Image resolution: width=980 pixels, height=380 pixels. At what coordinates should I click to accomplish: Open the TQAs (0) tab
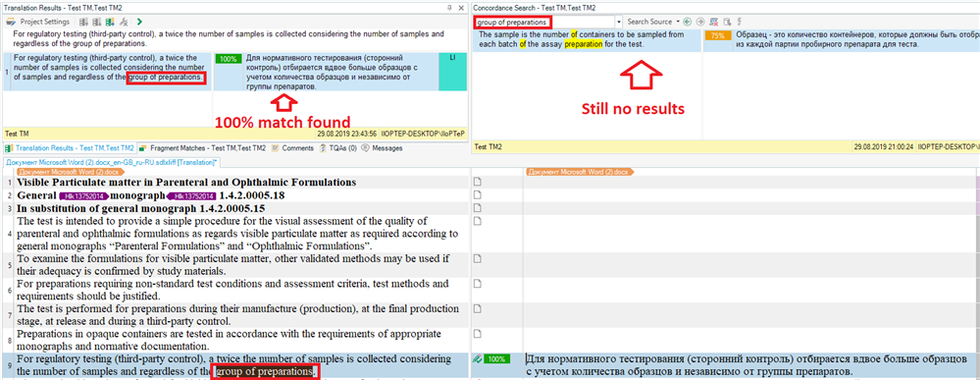[x=337, y=148]
